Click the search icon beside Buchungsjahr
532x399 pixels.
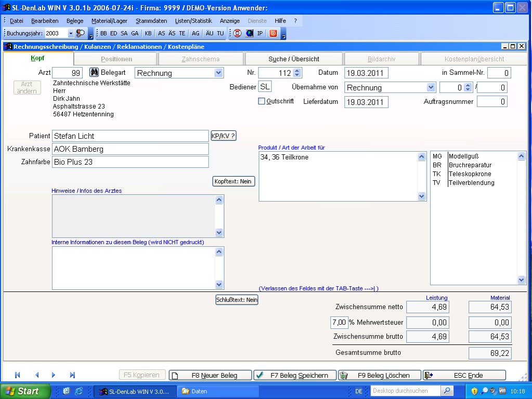click(x=81, y=33)
